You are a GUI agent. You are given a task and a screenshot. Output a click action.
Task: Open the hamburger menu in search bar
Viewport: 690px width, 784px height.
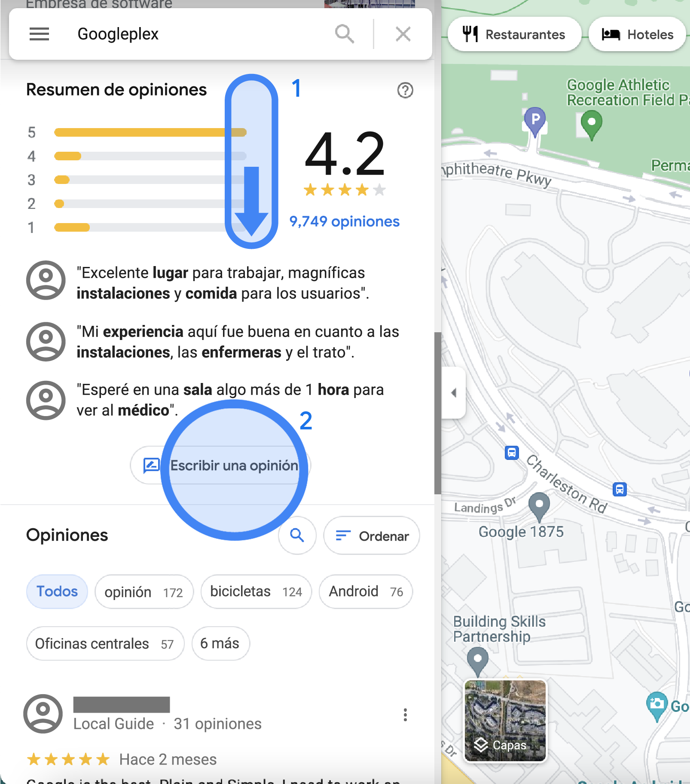(39, 34)
